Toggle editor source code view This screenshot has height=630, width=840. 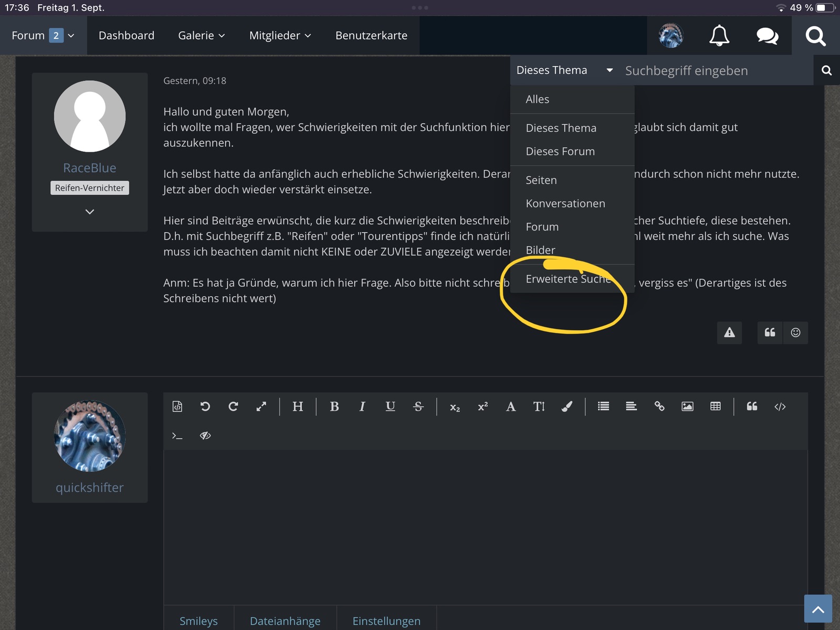(x=177, y=406)
